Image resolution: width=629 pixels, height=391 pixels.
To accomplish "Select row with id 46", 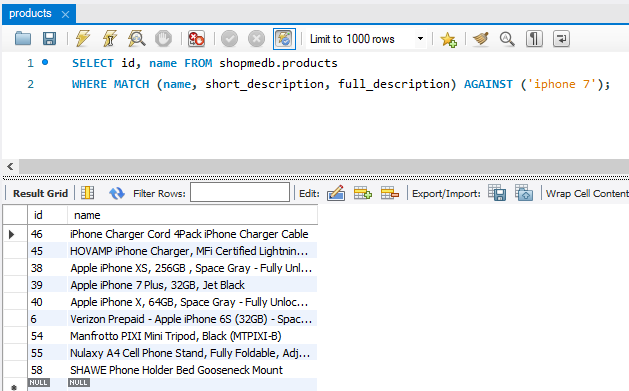I will pos(160,234).
